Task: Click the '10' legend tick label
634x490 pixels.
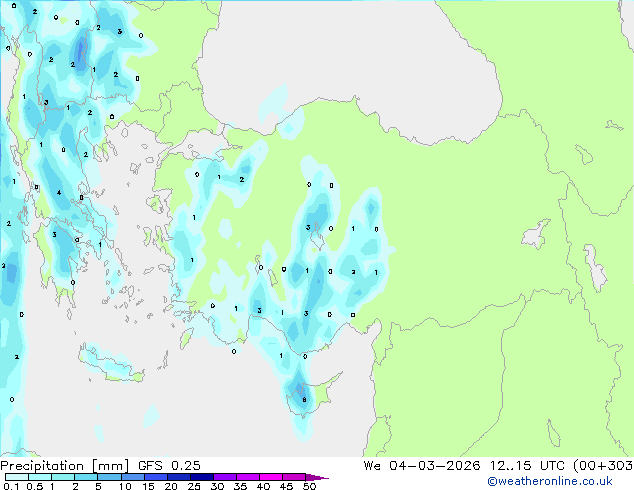Action: tap(125, 486)
